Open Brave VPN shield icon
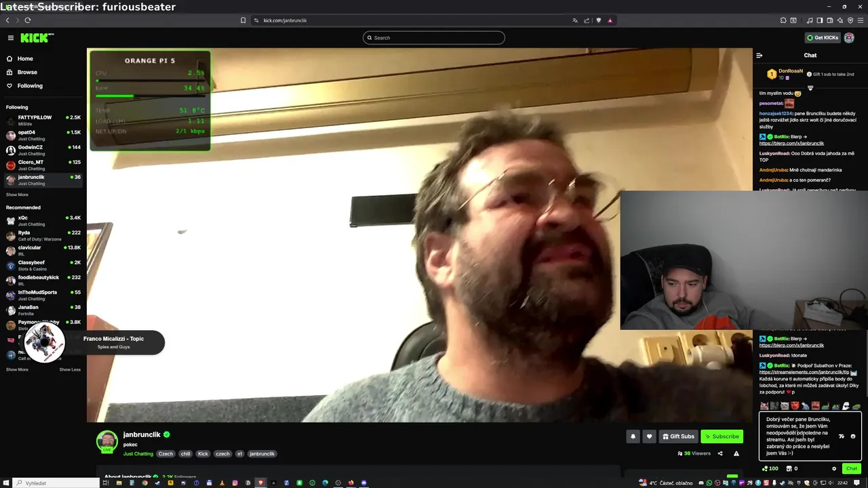Viewport: 868px width, 488px height. [x=850, y=20]
